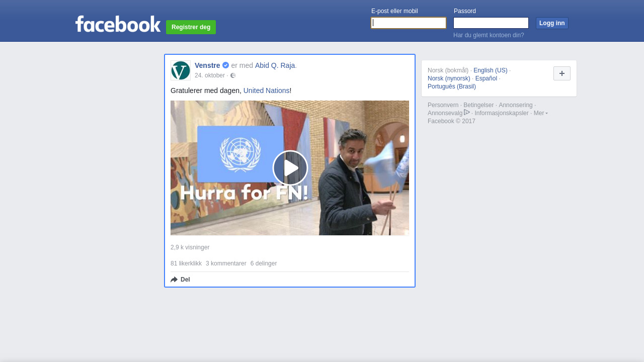Open Abid Q. Raja's profile link
Screen dimensions: 644x362
pyautogui.click(x=275, y=65)
